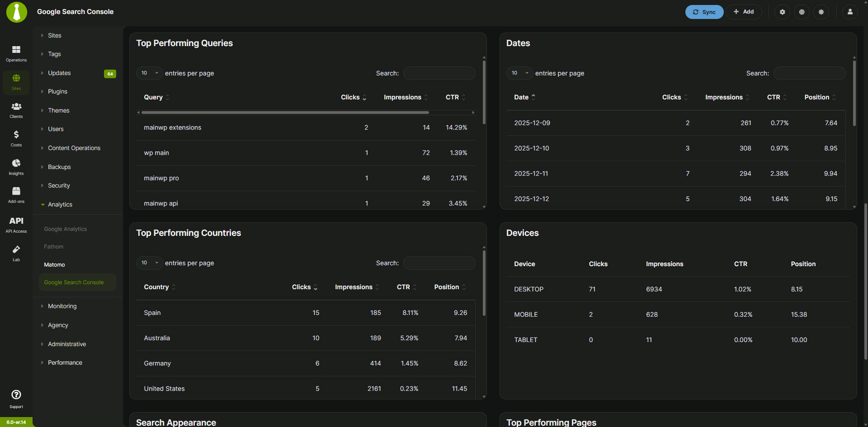
Task: Expand the Security menu group
Action: tap(59, 185)
